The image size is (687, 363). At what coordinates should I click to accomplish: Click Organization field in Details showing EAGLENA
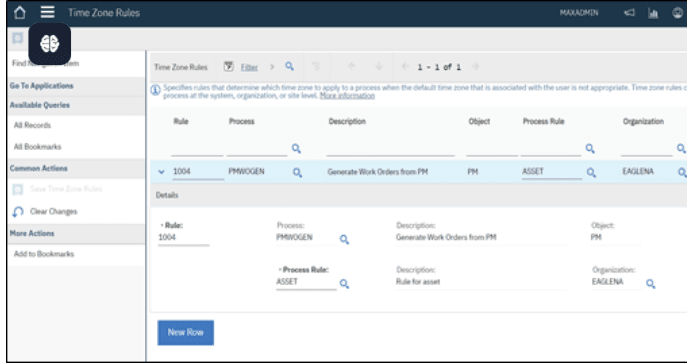pyautogui.click(x=617, y=282)
